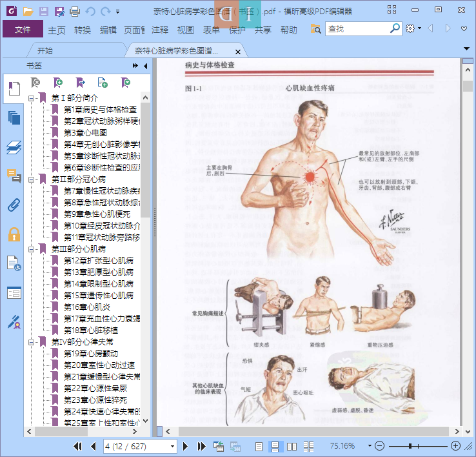Viewport: 476px width, 457px height.
Task: Go to the previous page
Action: click(x=94, y=447)
